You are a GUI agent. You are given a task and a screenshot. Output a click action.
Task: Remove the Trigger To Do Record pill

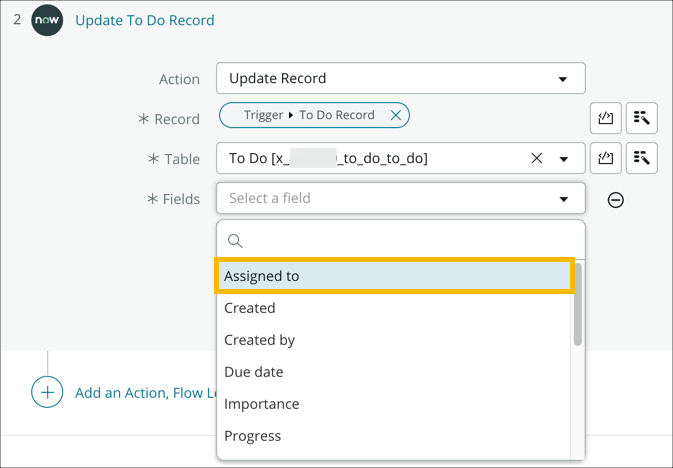(x=396, y=115)
